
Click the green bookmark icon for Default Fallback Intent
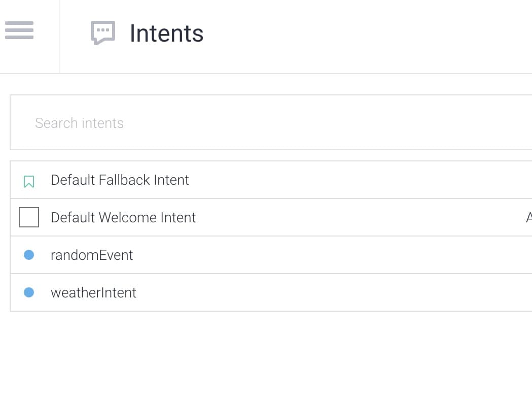(x=29, y=181)
